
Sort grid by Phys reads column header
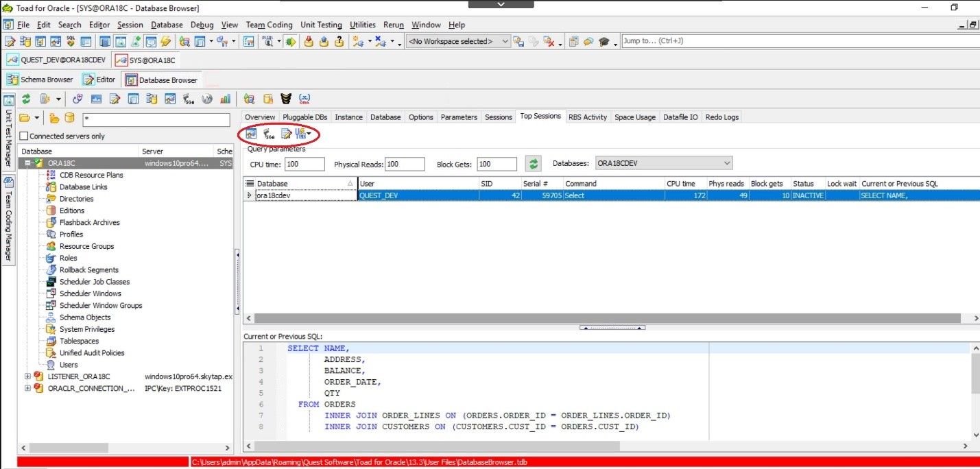click(727, 183)
